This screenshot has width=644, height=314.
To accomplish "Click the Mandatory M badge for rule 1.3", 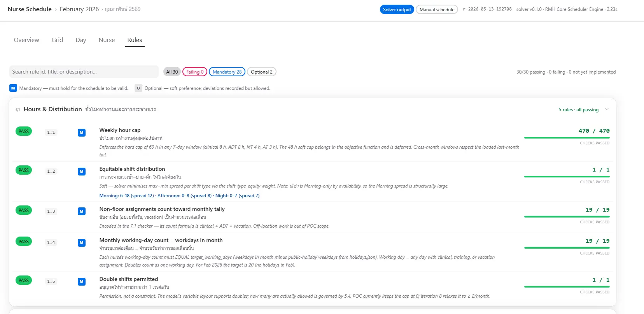I will coord(82,212).
